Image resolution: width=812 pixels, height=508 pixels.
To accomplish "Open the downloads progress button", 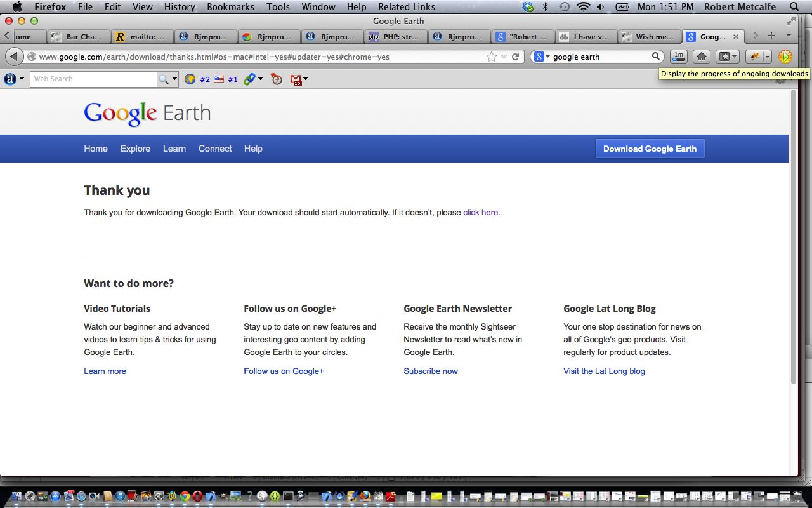I will tap(679, 57).
